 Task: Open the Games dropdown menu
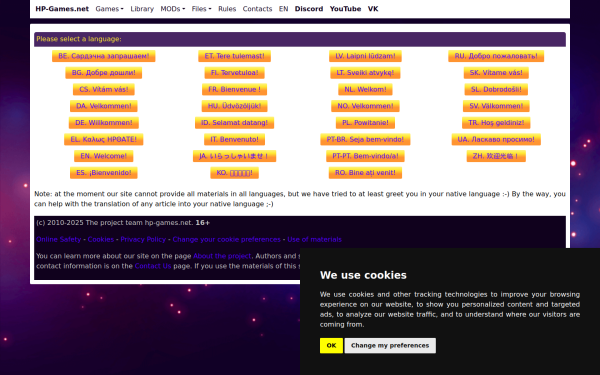[109, 9]
